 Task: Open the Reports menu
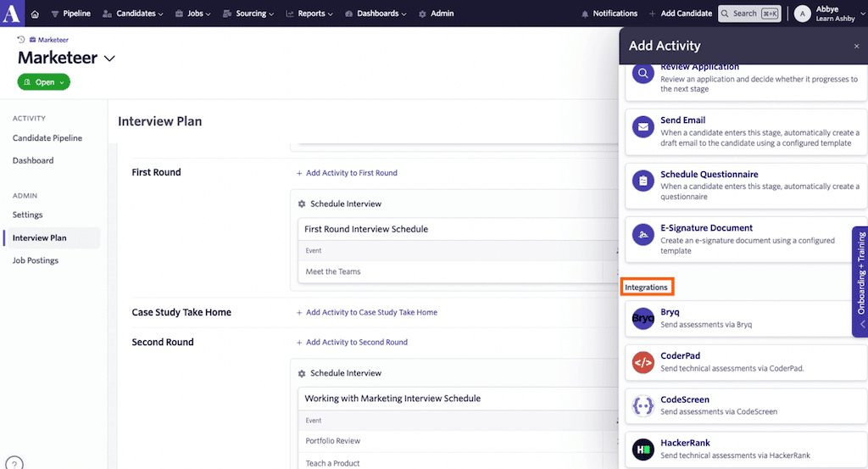(x=309, y=14)
